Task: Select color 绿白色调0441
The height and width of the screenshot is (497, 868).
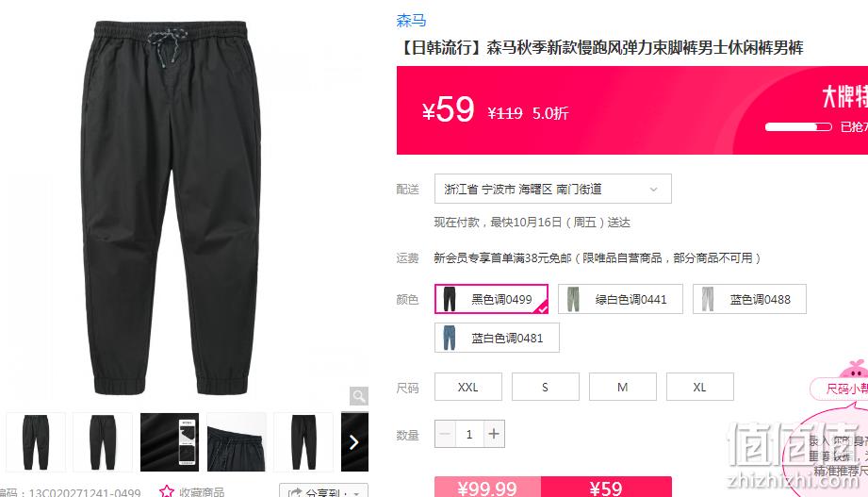Action: pos(620,299)
